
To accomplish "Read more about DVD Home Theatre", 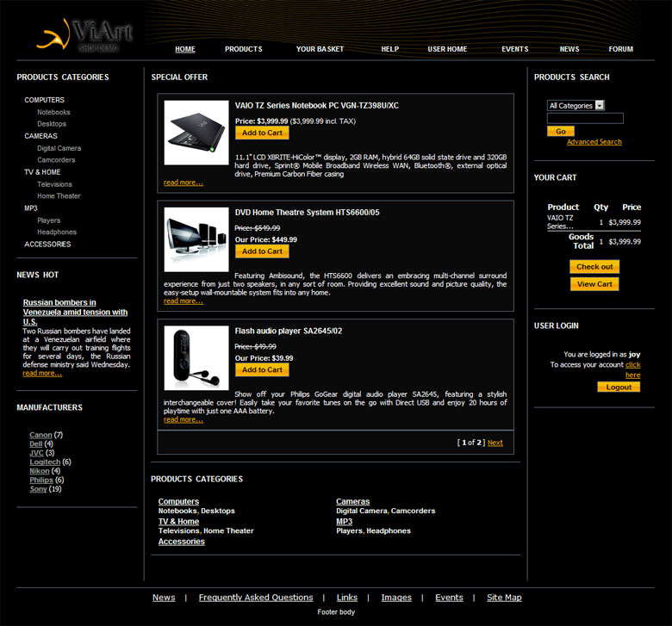I will [184, 301].
